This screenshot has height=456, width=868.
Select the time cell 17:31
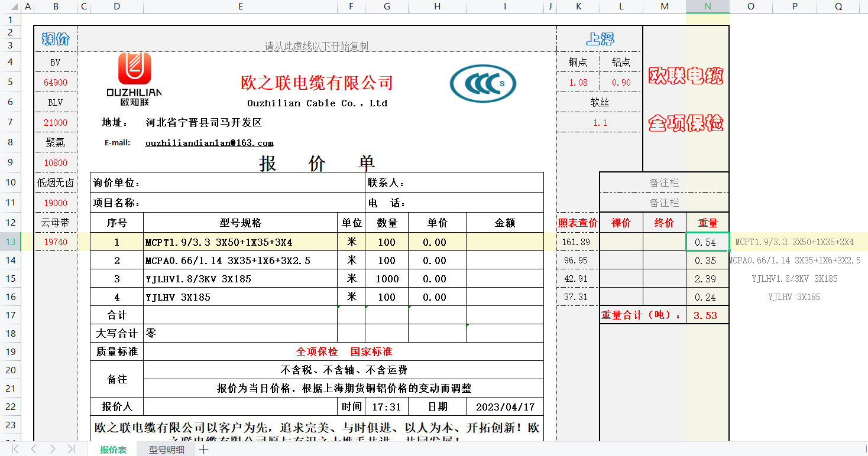point(387,407)
